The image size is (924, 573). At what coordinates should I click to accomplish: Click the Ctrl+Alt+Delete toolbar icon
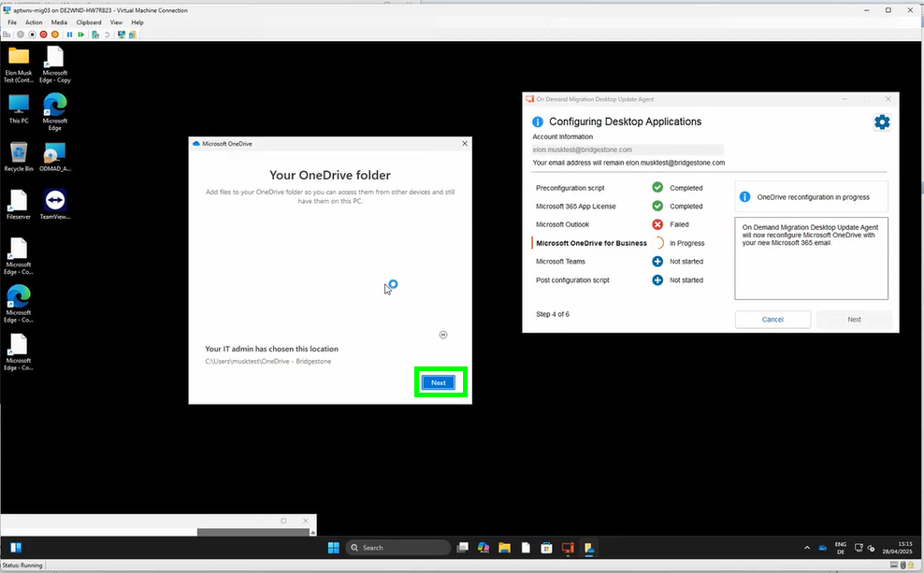[7, 35]
